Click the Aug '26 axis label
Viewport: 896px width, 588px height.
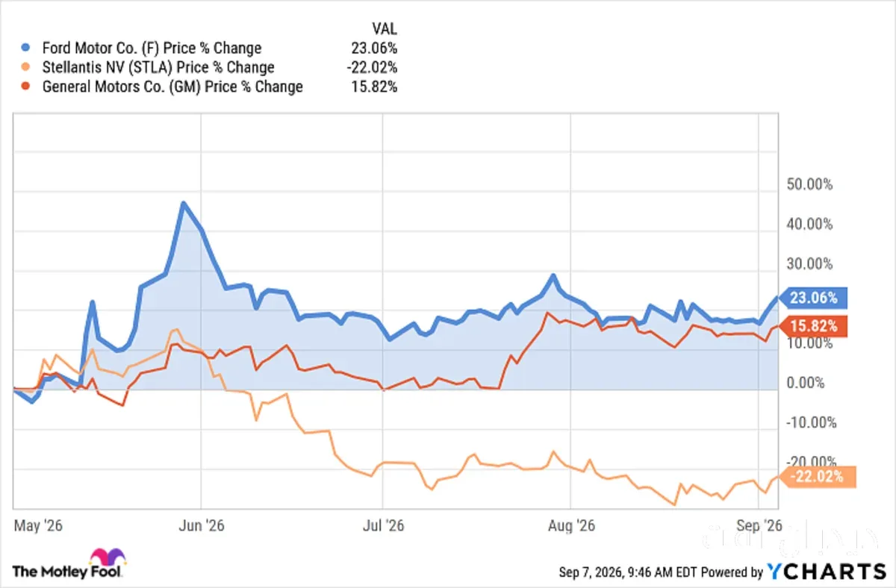click(570, 525)
